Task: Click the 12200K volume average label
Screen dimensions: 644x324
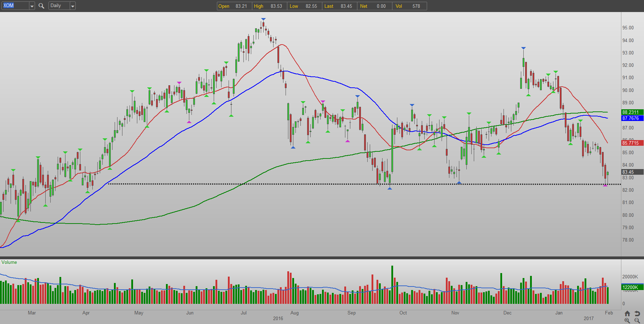Action: [632, 287]
